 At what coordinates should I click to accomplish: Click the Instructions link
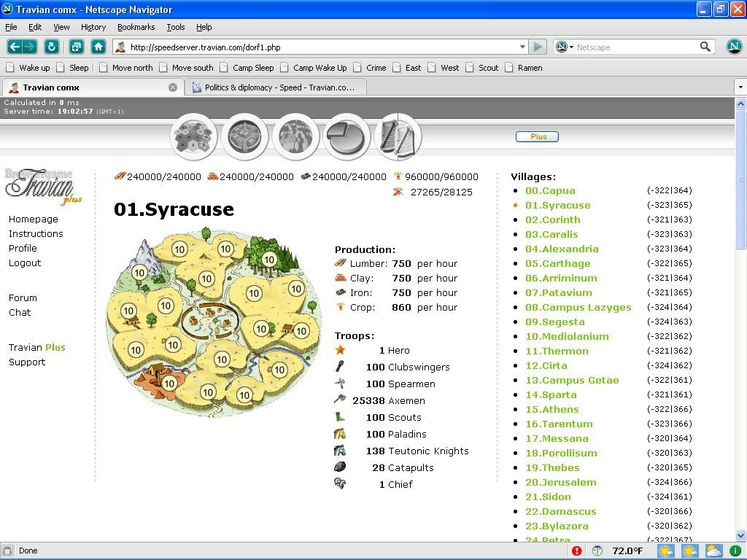point(36,233)
